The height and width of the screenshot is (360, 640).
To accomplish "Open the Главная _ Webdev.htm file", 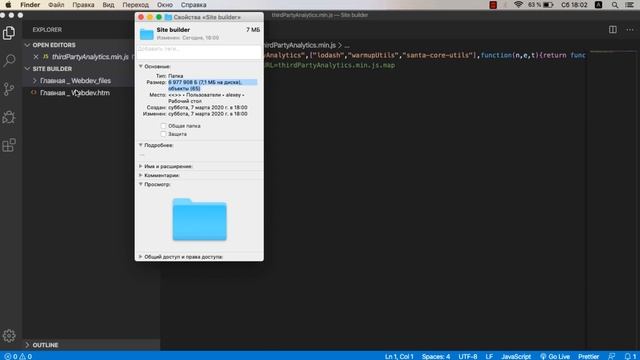I will (75, 93).
